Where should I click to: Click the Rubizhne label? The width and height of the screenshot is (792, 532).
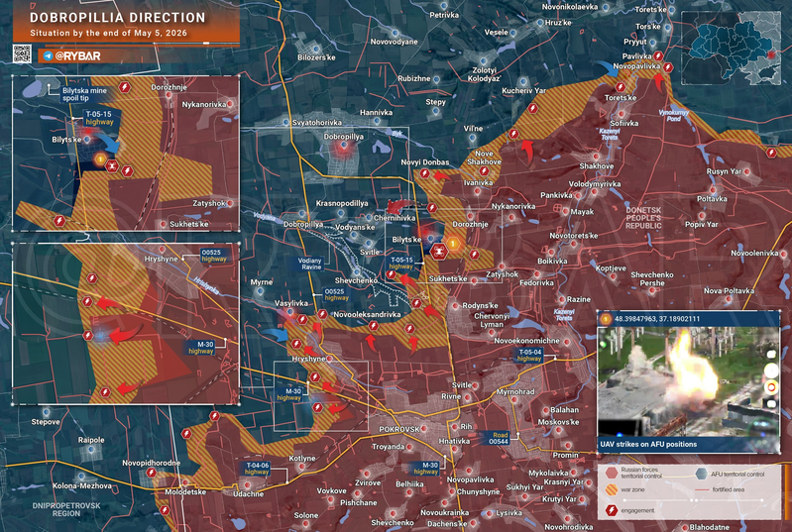414,78
